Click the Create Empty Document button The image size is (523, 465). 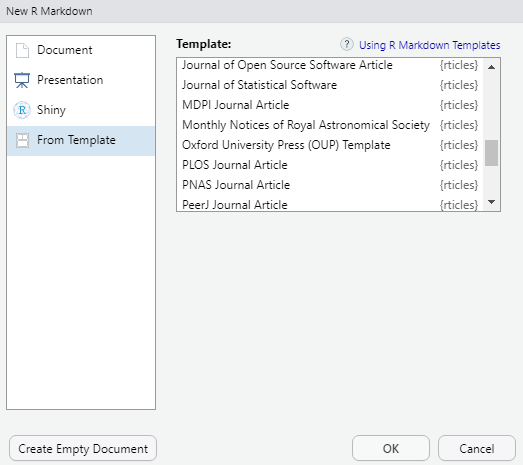tap(83, 448)
